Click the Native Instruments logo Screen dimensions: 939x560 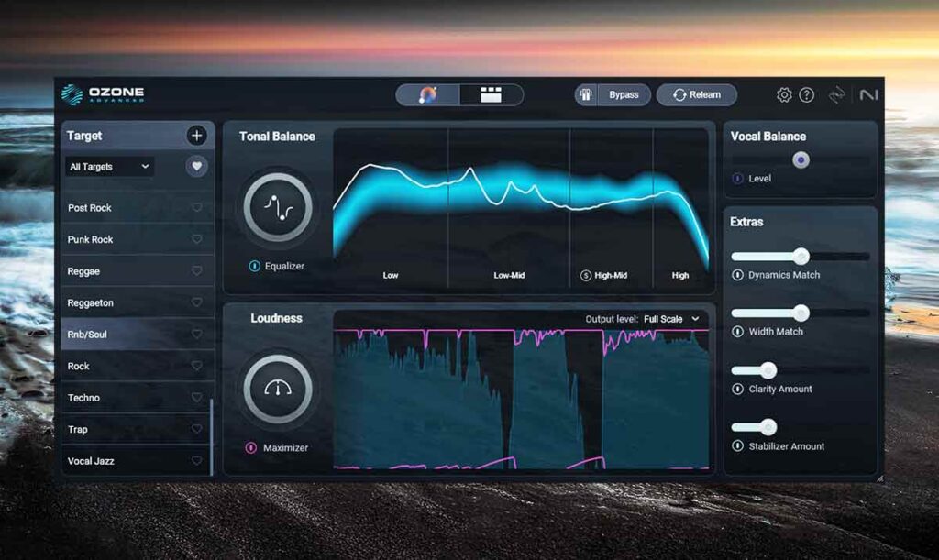[867, 93]
